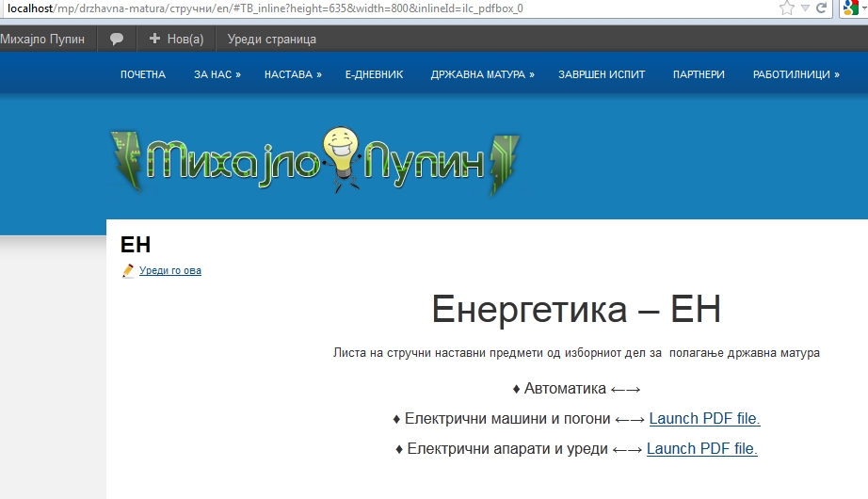Expand the ЗА НАС menu
The image size is (868, 499).
(x=217, y=74)
